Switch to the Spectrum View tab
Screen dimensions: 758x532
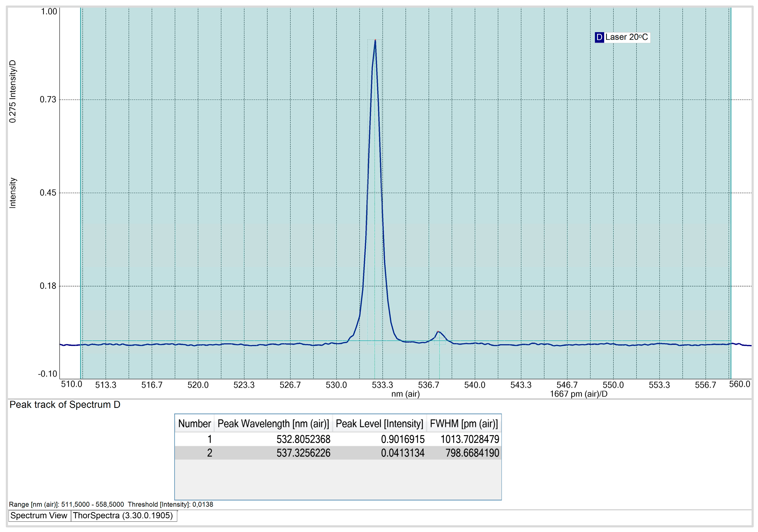click(x=39, y=515)
